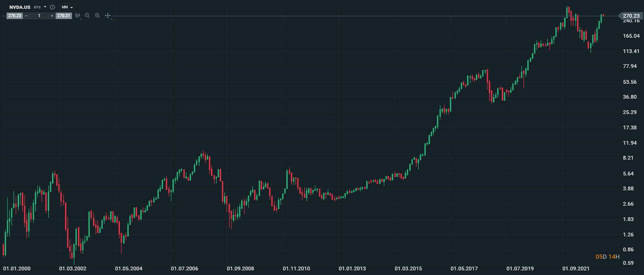The height and width of the screenshot is (275, 644).
Task: Select the candle style settings icon
Action: pos(78,15)
